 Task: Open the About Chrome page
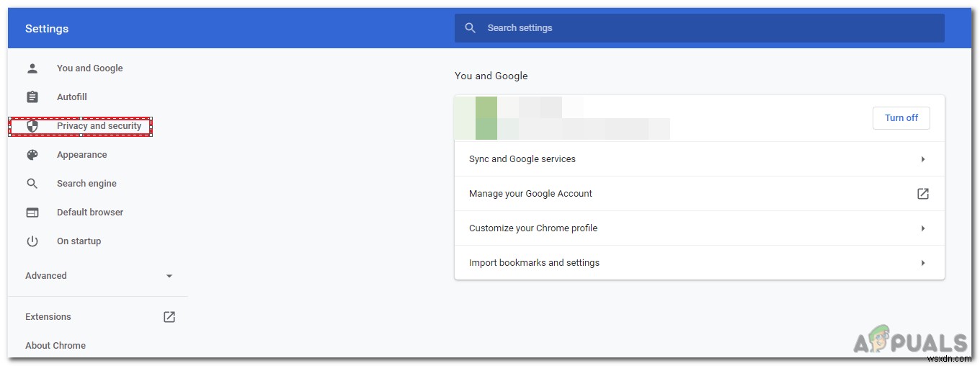click(x=55, y=346)
